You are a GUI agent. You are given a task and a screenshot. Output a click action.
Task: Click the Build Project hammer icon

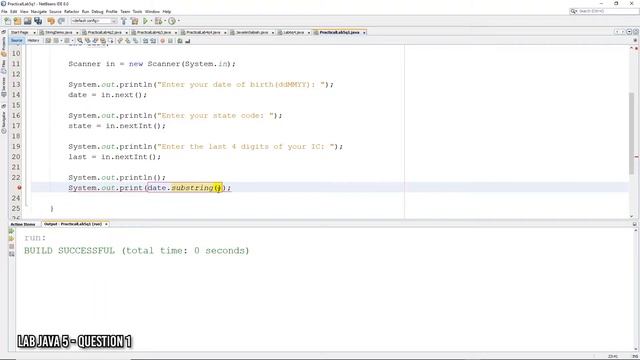124,21
